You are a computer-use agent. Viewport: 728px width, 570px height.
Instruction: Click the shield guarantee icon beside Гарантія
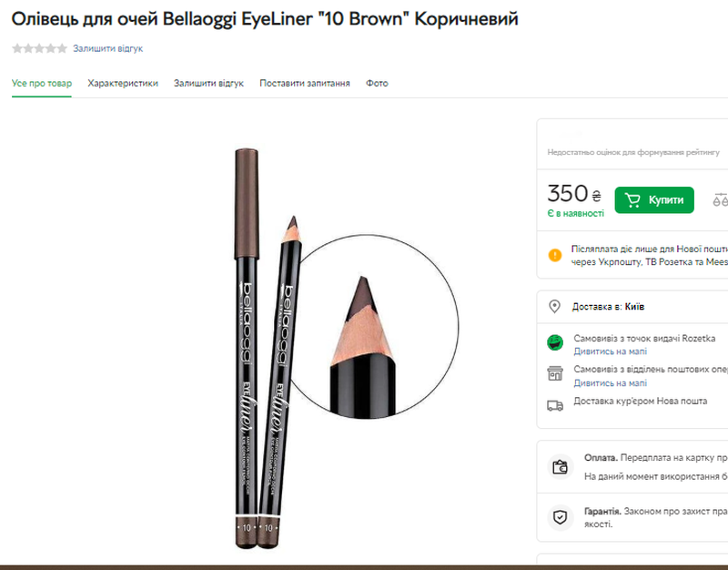[561, 518]
